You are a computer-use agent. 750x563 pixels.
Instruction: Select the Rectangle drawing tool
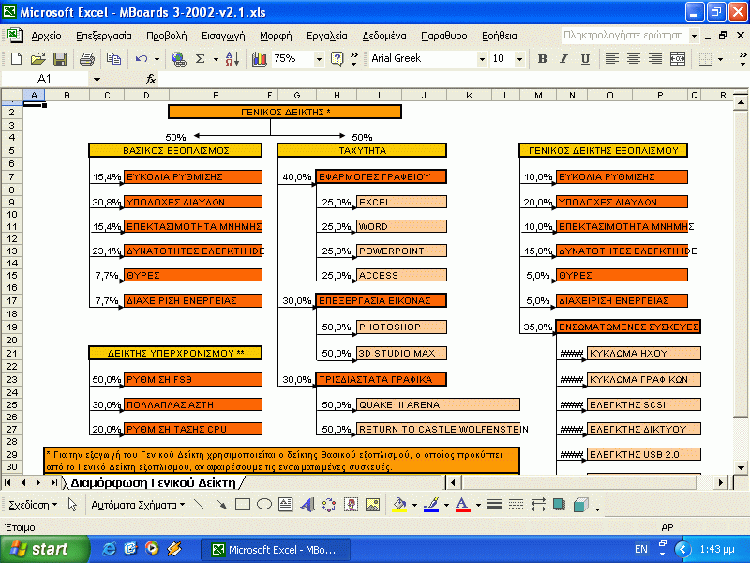(x=243, y=504)
